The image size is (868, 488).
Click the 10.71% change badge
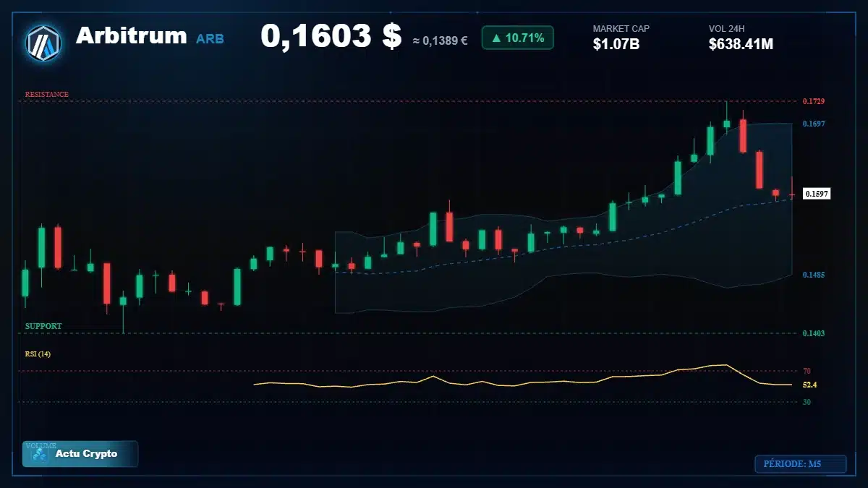click(x=517, y=38)
